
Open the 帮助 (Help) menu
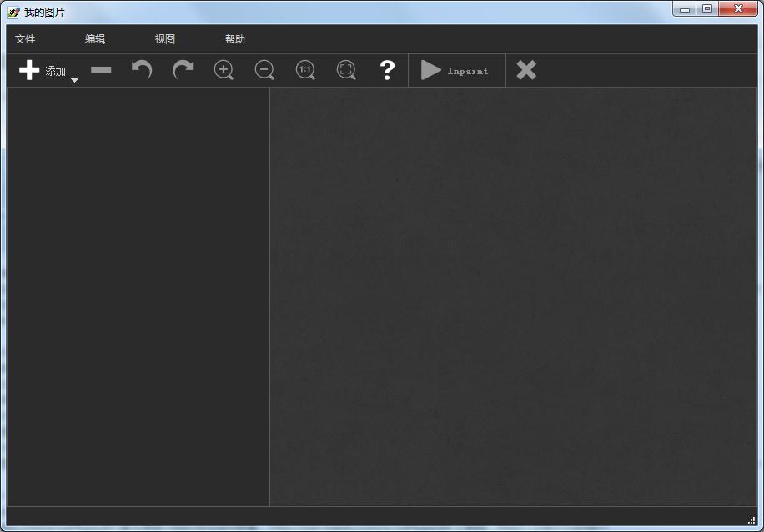tap(235, 39)
